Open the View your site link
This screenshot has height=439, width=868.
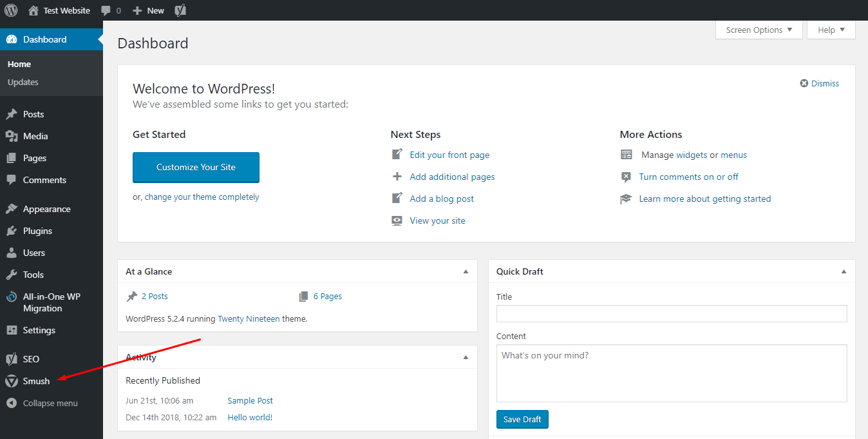[x=437, y=220]
